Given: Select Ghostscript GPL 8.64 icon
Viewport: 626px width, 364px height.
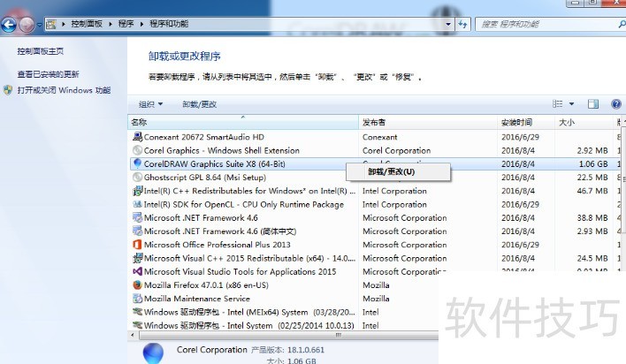Looking at the screenshot, I should click(137, 178).
